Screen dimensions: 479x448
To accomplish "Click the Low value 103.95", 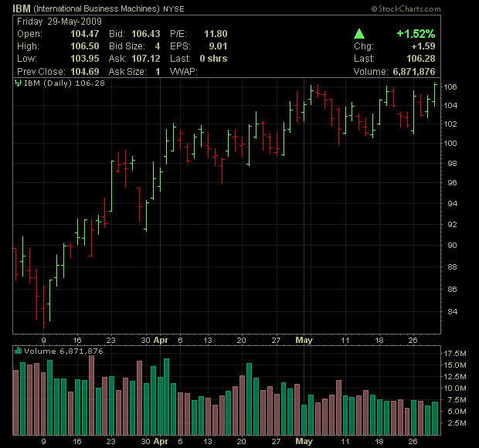I will 85,59.
